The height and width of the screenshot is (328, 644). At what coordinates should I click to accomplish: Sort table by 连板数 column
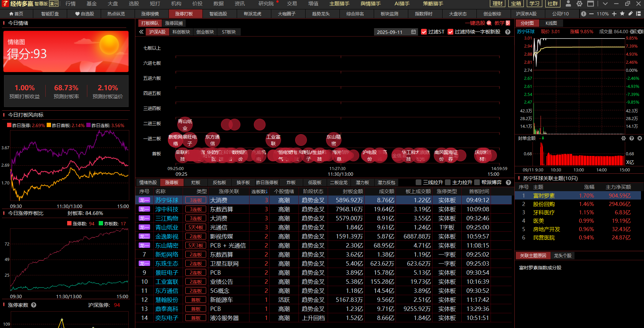click(260, 192)
